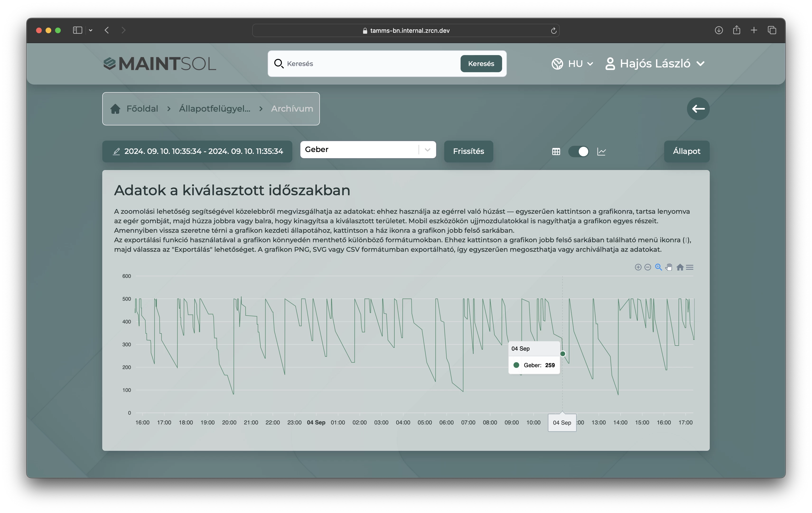Viewport: 812px width, 513px height.
Task: Click the 04 Sep x-axis label near 00:00
Action: 316,423
